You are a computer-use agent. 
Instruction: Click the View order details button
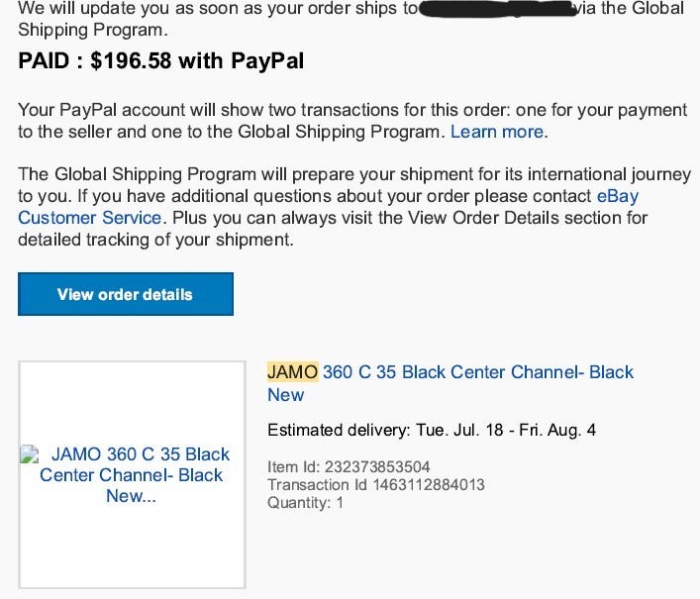coord(126,294)
